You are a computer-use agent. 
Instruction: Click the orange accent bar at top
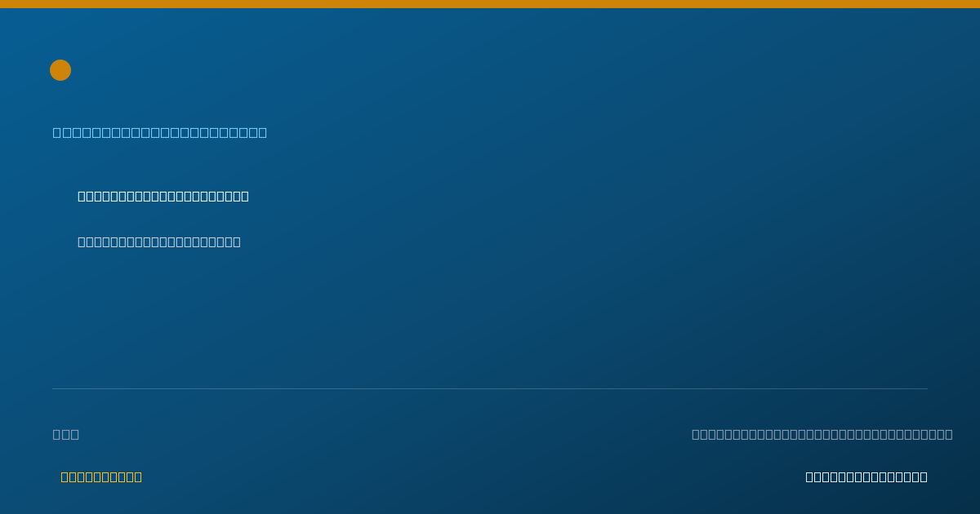click(490, 4)
